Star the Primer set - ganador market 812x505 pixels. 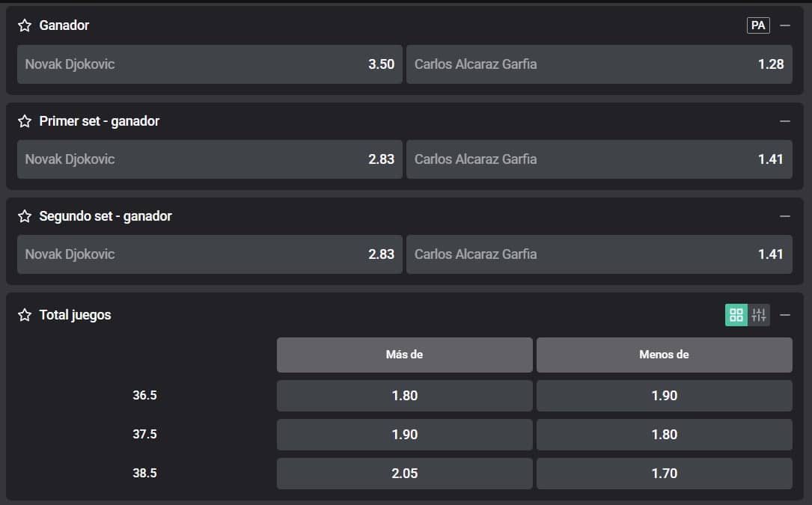[x=25, y=121]
